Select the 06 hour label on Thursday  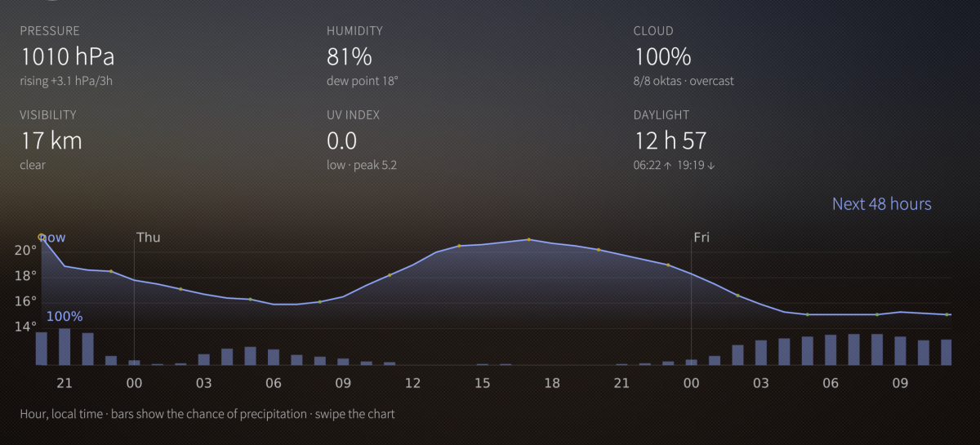[x=274, y=383]
